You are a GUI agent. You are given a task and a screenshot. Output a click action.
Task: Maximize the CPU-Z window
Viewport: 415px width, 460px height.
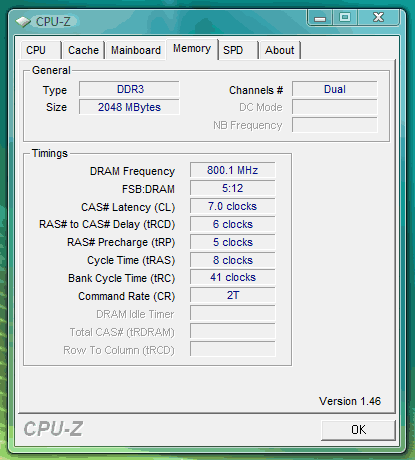click(345, 18)
